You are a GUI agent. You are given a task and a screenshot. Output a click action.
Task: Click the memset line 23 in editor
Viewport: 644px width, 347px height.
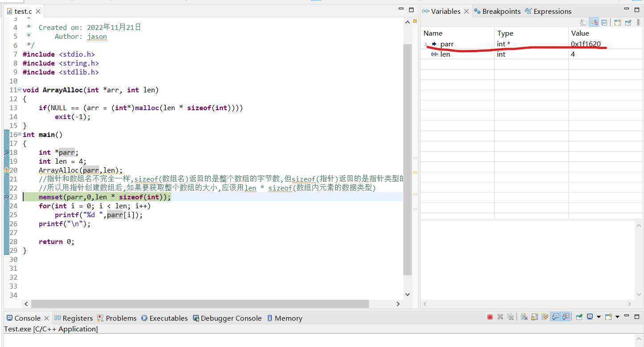(x=105, y=197)
